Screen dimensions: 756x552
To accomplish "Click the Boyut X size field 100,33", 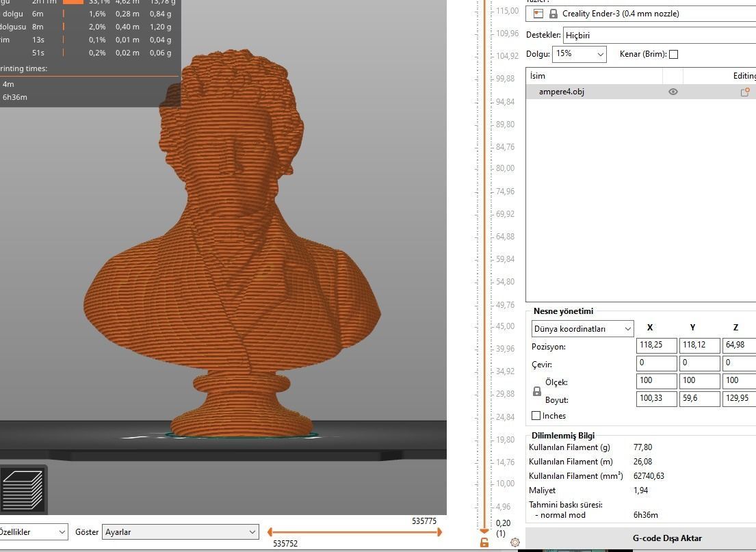I will tap(656, 399).
